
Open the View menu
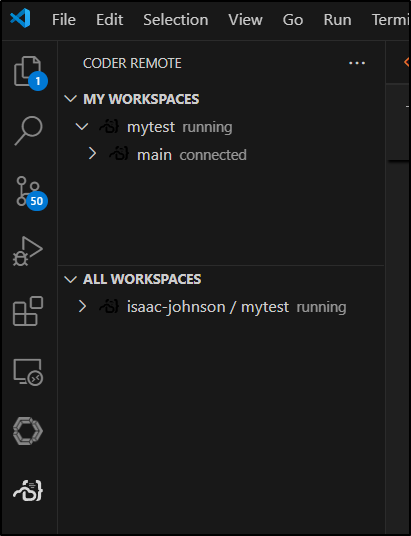(246, 20)
